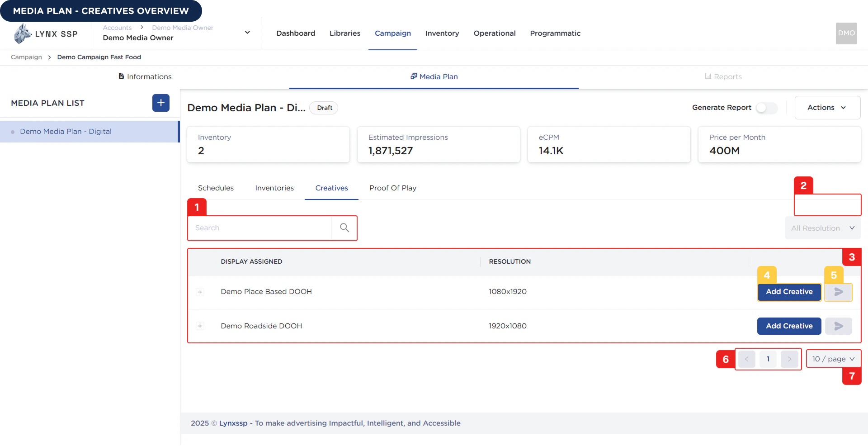Open the Actions dropdown
868x446 pixels.
click(827, 108)
